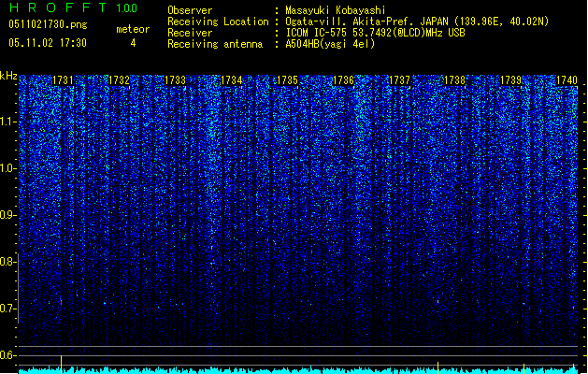Click the 0.9 kHz axis label
588x374 pixels.
(8, 215)
